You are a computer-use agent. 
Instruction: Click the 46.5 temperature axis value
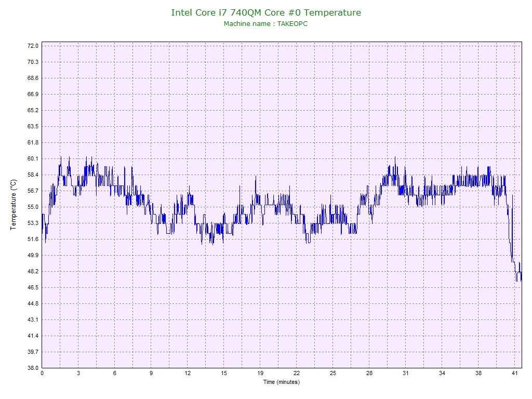click(x=33, y=287)
